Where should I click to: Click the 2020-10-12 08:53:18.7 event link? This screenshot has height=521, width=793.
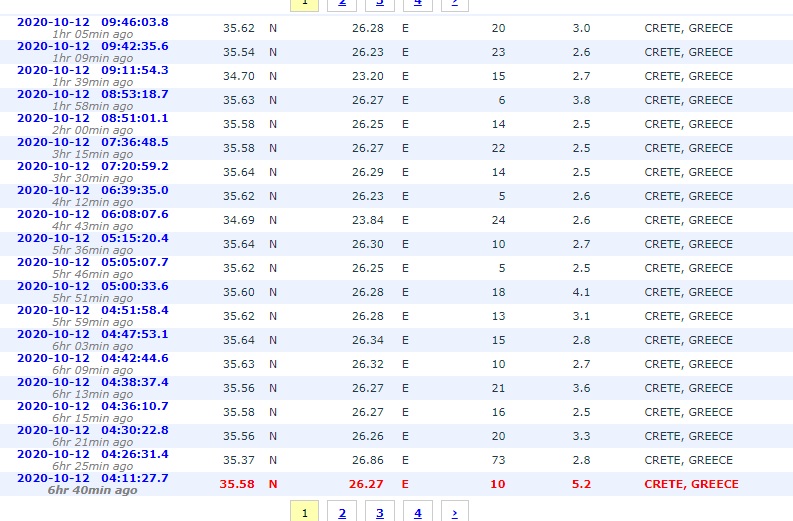(92, 94)
